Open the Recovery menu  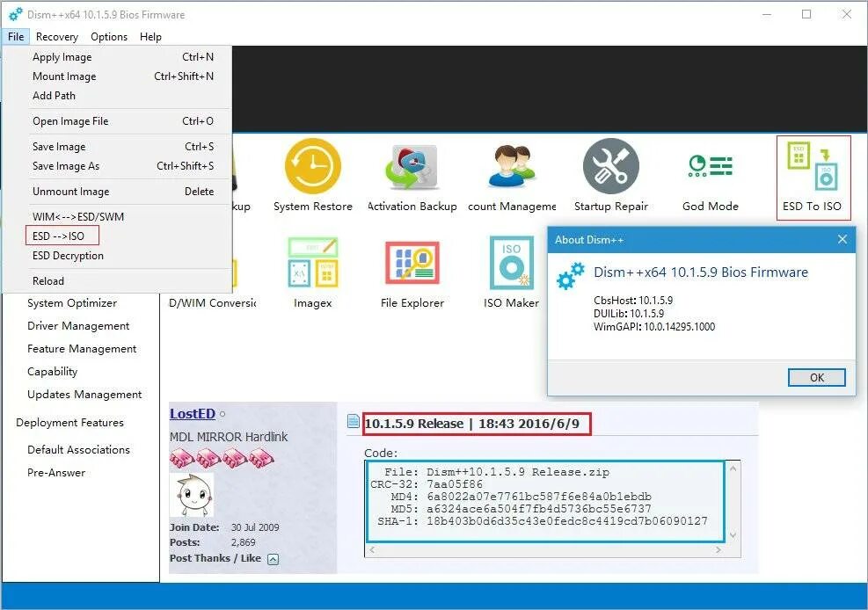click(56, 37)
